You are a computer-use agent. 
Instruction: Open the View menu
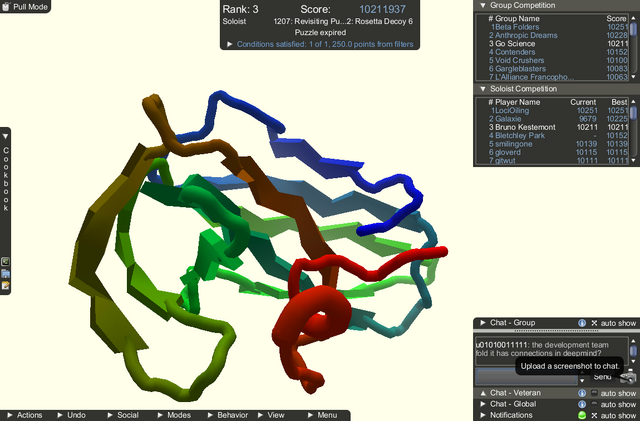(x=271, y=415)
